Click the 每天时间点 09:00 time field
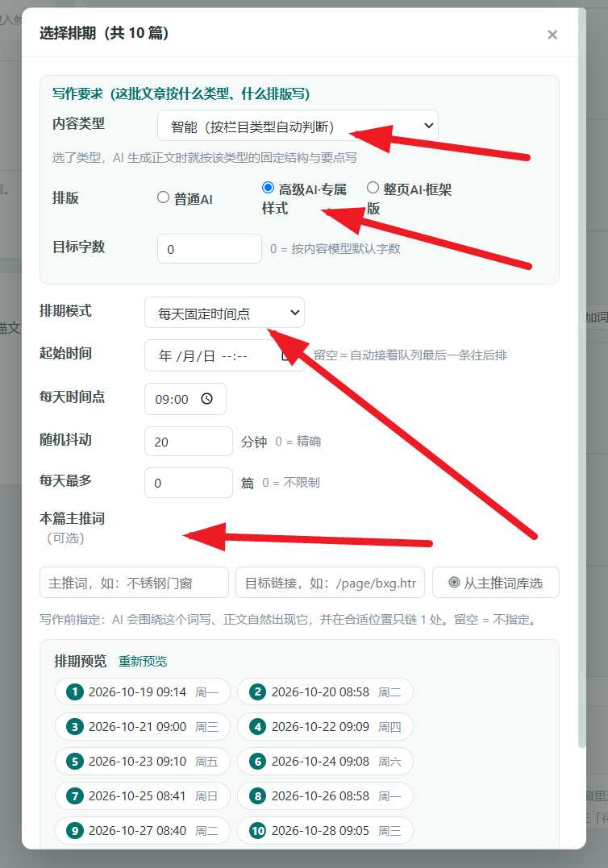This screenshot has height=868, width=608. tap(185, 399)
